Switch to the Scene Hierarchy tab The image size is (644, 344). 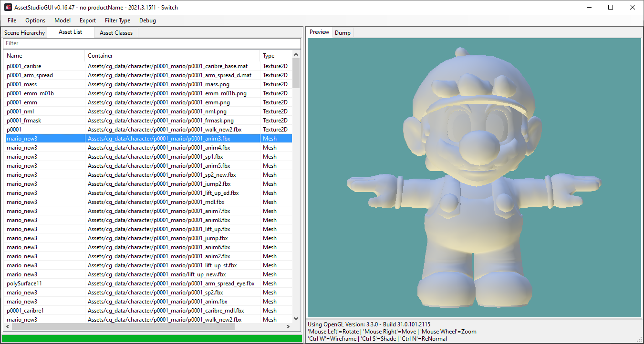[x=24, y=33]
